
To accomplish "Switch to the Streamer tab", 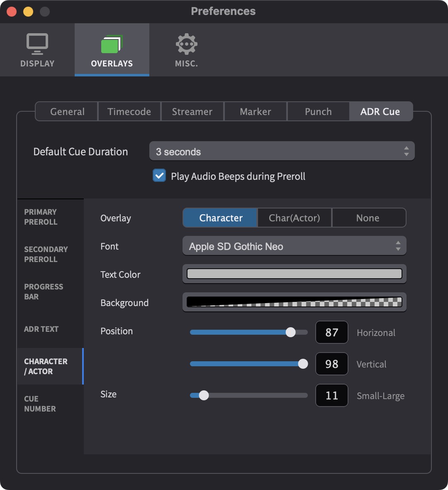I will tap(192, 112).
